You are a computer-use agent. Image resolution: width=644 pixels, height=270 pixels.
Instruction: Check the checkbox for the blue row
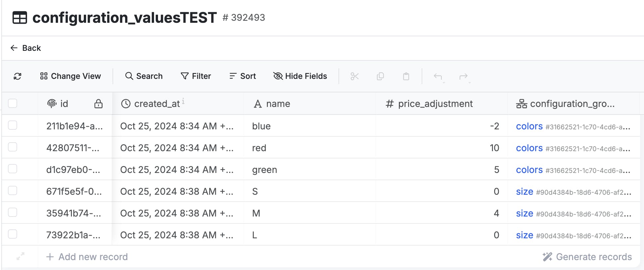tap(13, 125)
